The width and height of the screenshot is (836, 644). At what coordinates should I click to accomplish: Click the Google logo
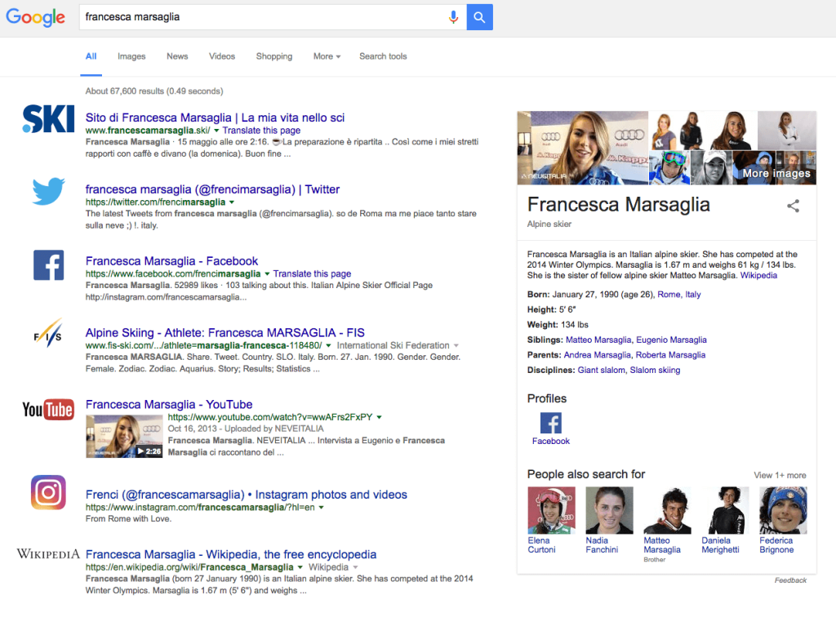[36, 17]
